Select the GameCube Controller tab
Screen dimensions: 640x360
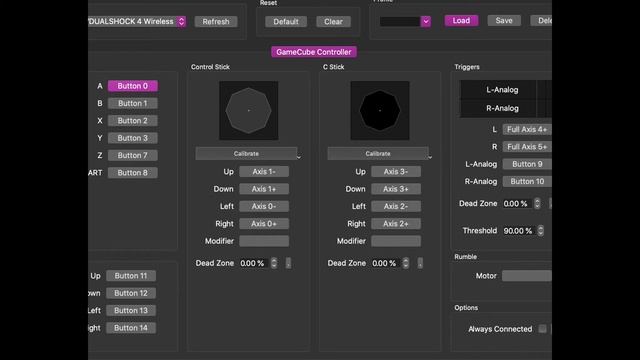pyautogui.click(x=313, y=52)
